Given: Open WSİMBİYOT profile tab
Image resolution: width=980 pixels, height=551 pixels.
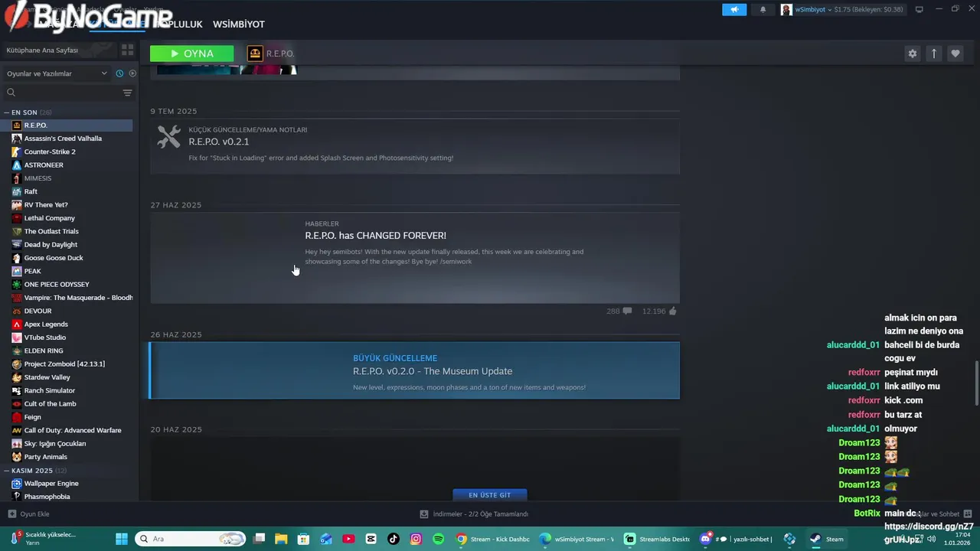Looking at the screenshot, I should pyautogui.click(x=238, y=24).
